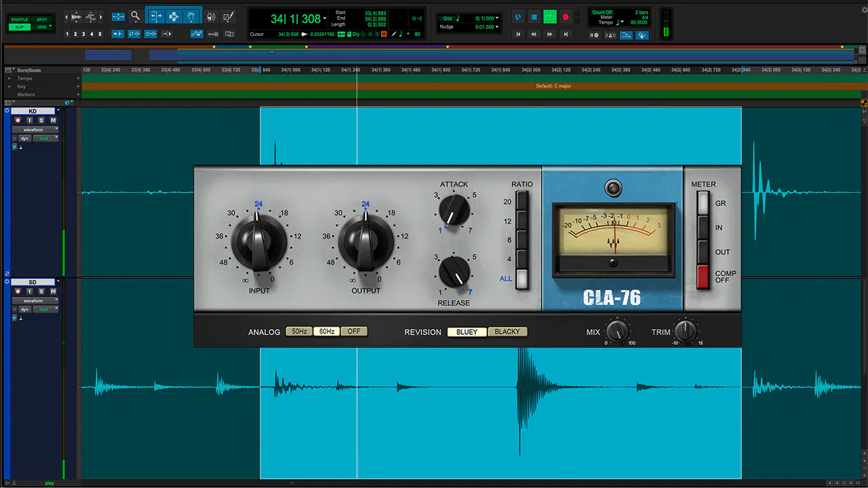This screenshot has height=488, width=868.
Task: Record-enable the KD track
Action: click(x=18, y=120)
